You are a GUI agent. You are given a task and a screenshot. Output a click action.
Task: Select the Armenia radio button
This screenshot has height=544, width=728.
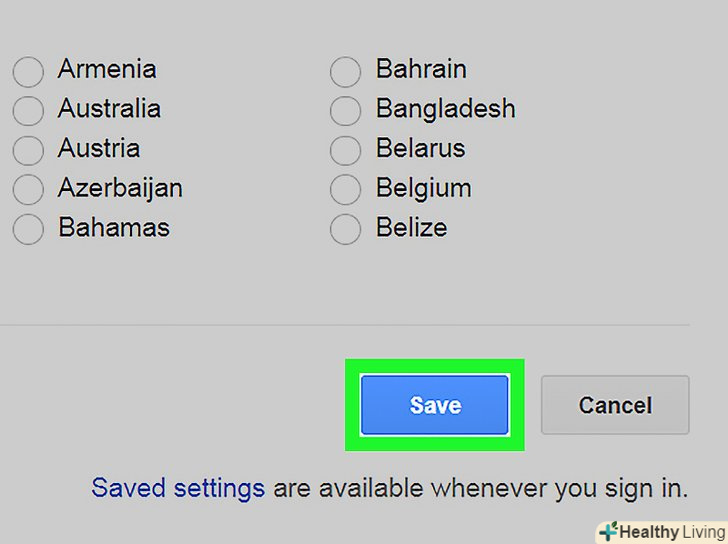click(x=28, y=71)
